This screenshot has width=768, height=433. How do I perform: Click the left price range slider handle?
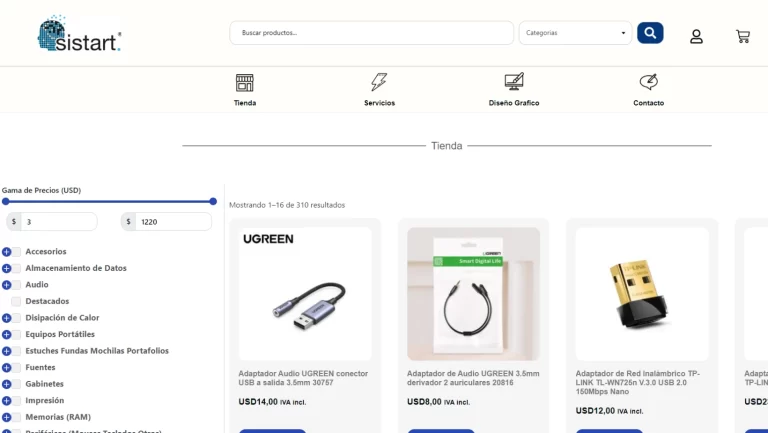click(x=5, y=201)
